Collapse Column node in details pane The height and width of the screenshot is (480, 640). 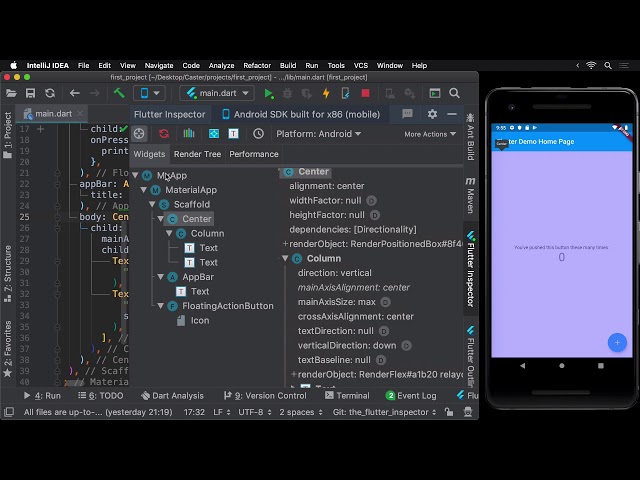click(285, 258)
